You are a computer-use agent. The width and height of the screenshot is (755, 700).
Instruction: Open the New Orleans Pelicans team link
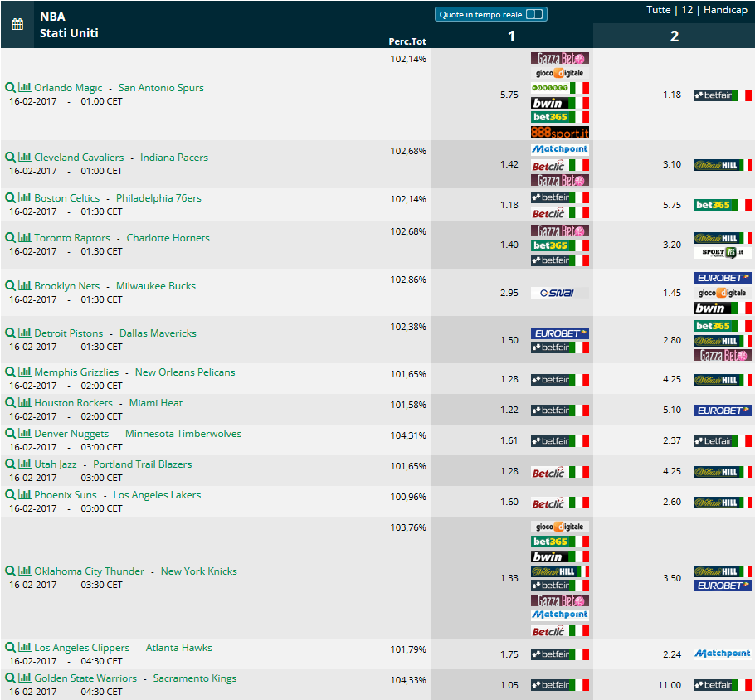click(x=185, y=372)
